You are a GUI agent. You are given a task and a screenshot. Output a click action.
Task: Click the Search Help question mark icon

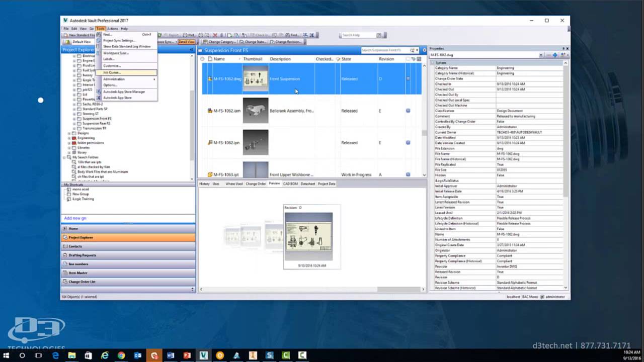click(x=380, y=35)
